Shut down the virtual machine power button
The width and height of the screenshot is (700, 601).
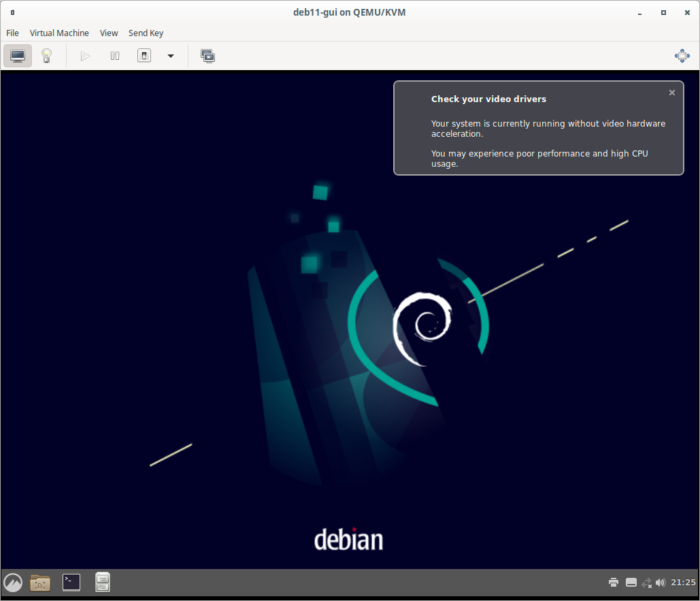(144, 56)
